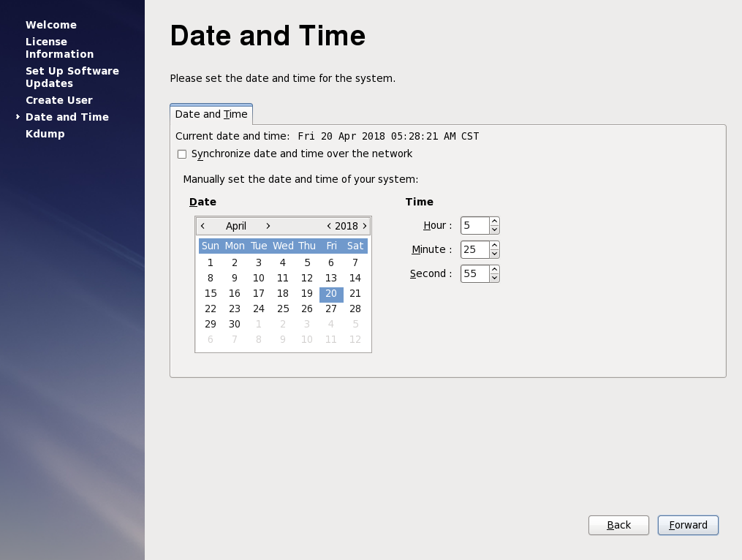Click License Information in the sidebar
The width and height of the screenshot is (742, 560).
click(x=60, y=48)
